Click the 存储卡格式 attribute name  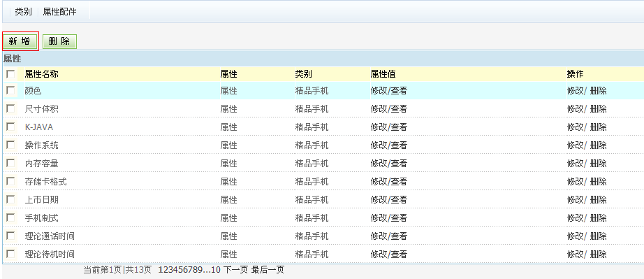click(45, 182)
